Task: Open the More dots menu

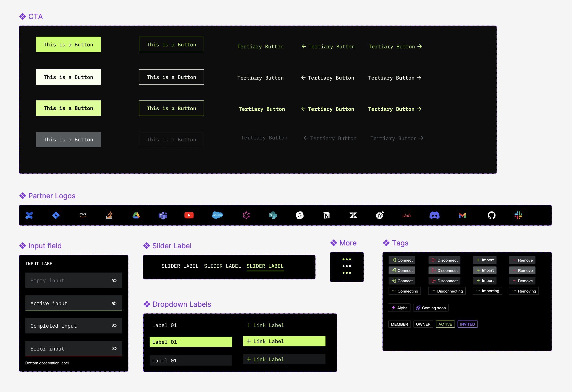Action: [x=347, y=267]
